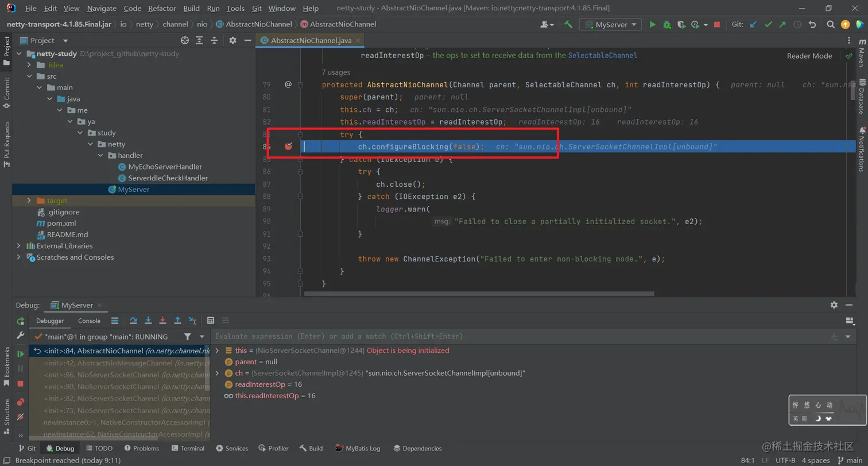Click the Step Into debugger icon

pos(148,321)
